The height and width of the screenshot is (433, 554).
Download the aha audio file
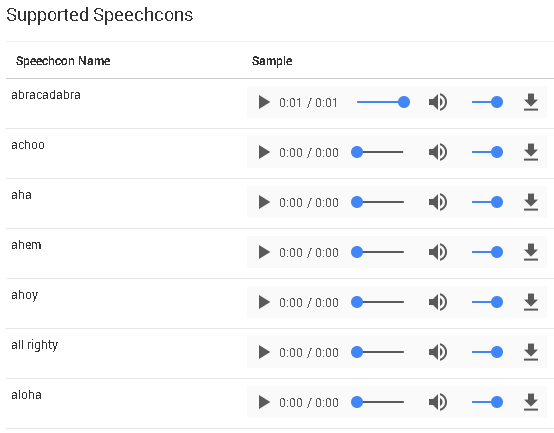pyautogui.click(x=531, y=202)
